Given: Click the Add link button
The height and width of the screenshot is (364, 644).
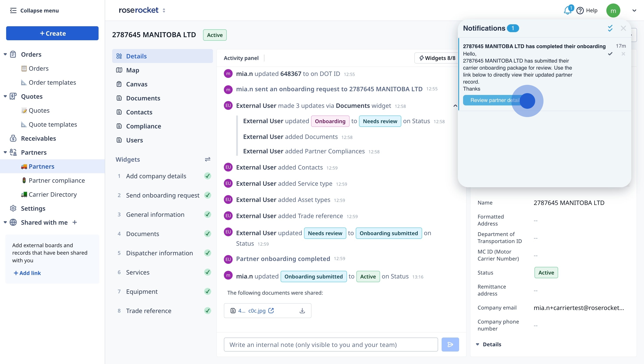Looking at the screenshot, I should 27,273.
